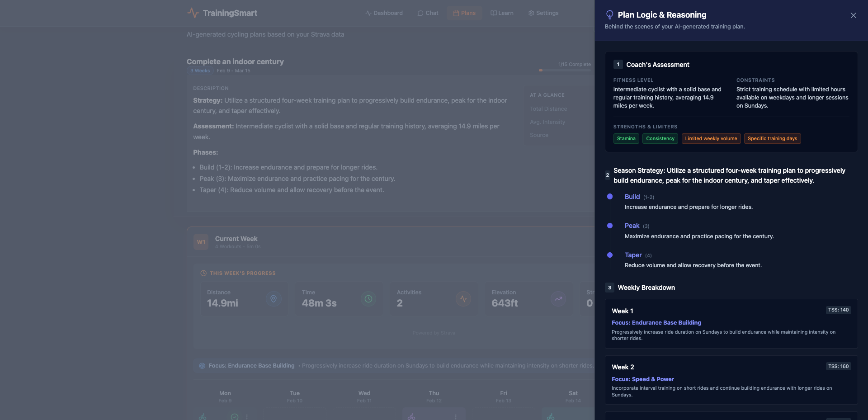Click the TrainingSmart pulse logo icon

click(193, 13)
